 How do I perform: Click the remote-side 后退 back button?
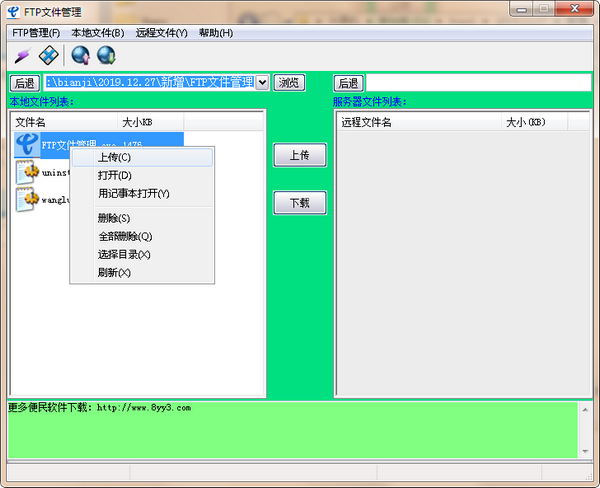(x=348, y=82)
